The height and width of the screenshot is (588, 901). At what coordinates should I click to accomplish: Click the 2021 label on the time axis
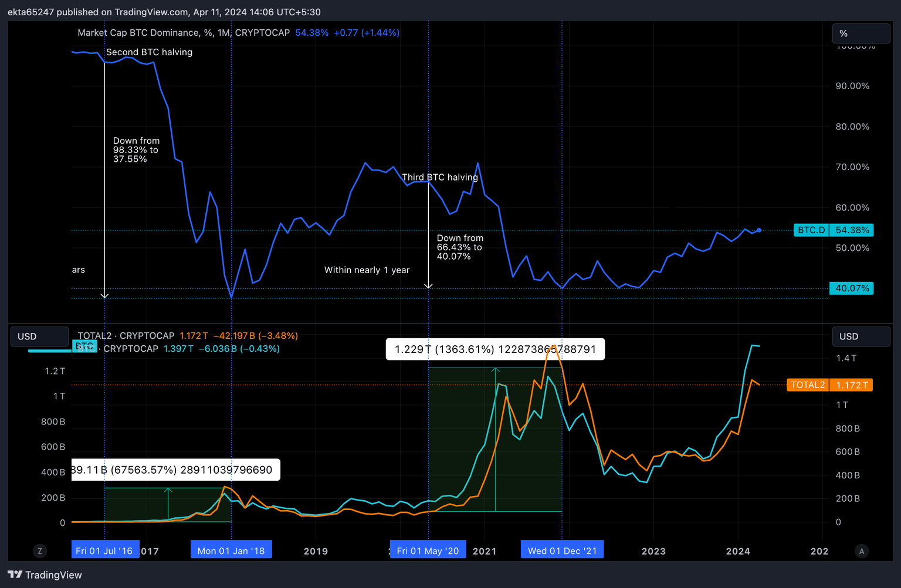[485, 551]
